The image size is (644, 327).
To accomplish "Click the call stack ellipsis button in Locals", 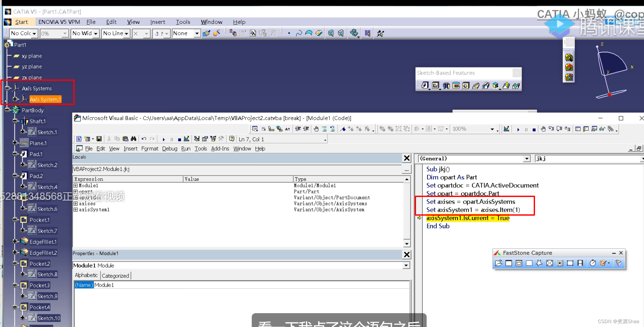I will click(x=407, y=169).
